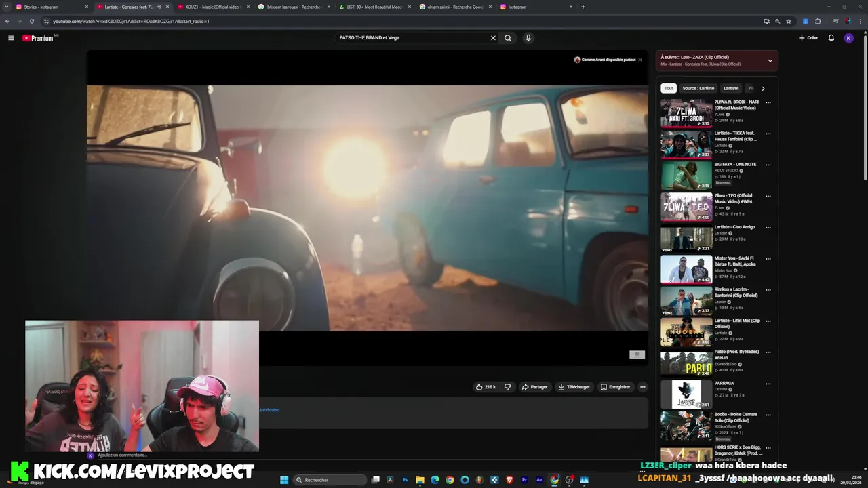Switch to the LIST 30+ Most Beautiful tab
This screenshot has height=488, width=868.
click(x=374, y=7)
